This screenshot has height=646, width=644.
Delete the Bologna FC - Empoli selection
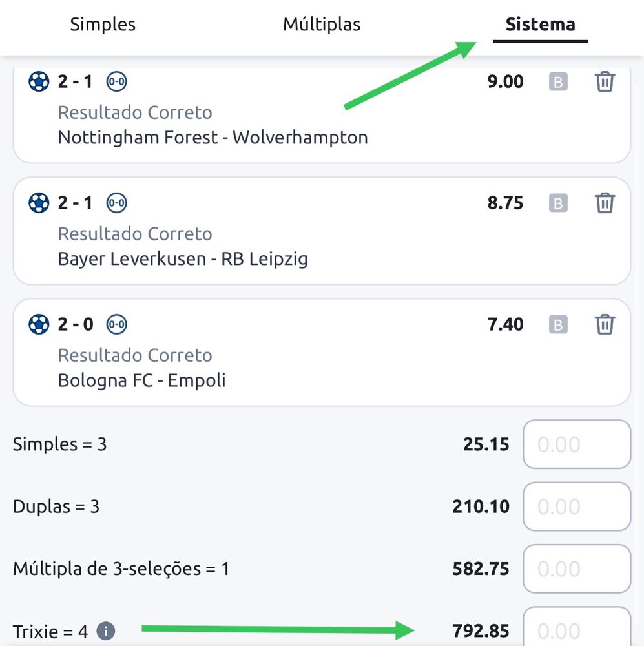point(605,324)
